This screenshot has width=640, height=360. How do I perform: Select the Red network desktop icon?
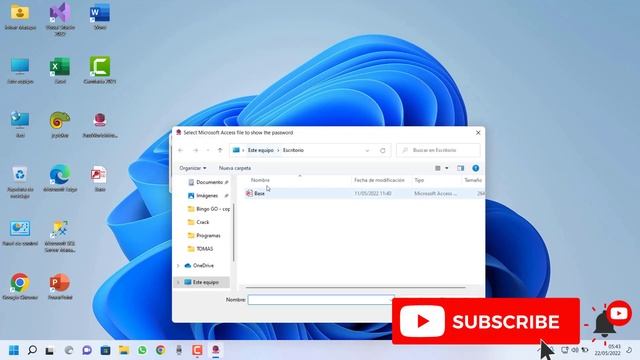point(20,124)
